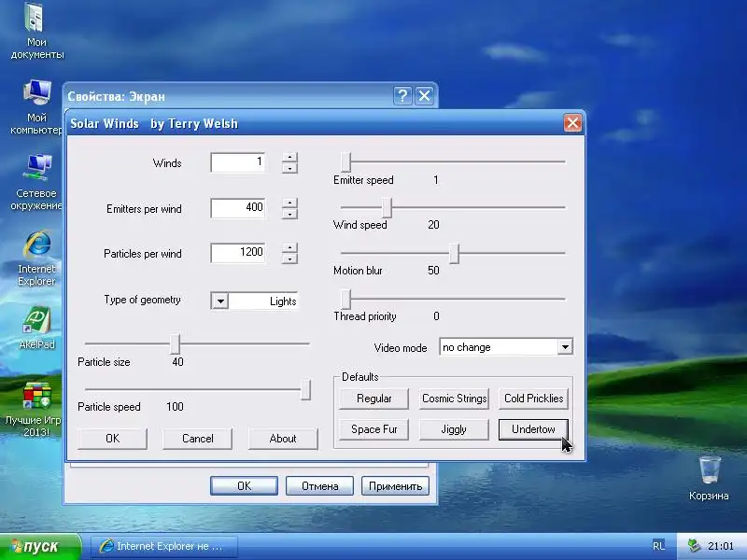Increase Particles per wind with up arrow

289,247
